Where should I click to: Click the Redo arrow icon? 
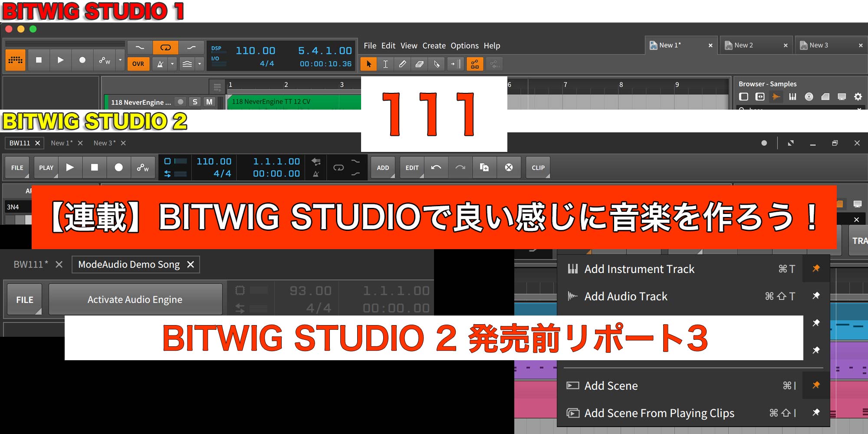(460, 168)
